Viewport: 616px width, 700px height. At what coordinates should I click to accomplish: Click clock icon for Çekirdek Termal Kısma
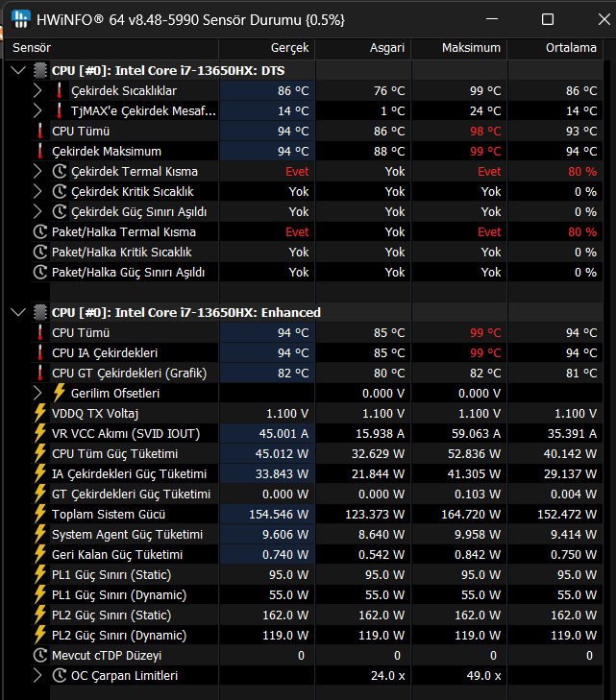pyautogui.click(x=60, y=172)
